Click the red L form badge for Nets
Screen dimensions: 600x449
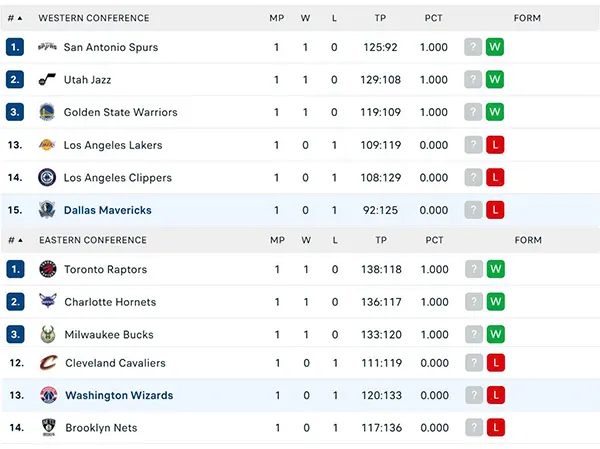495,427
